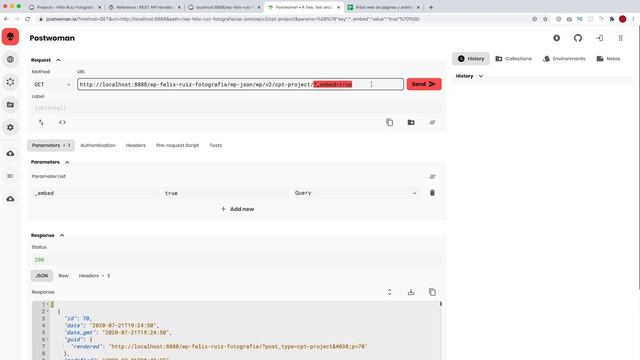Image resolution: width=640 pixels, height=360 pixels.
Task: Click the _embed parameter key field
Action: [x=94, y=193]
